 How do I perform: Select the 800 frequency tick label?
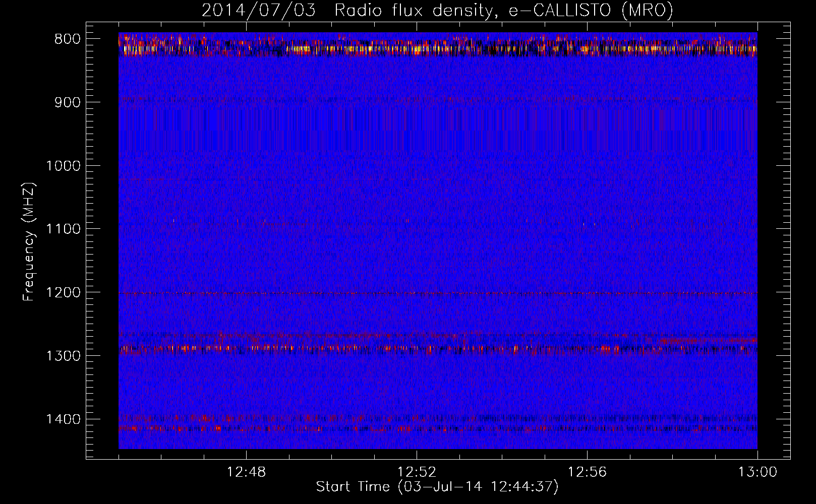(68, 39)
